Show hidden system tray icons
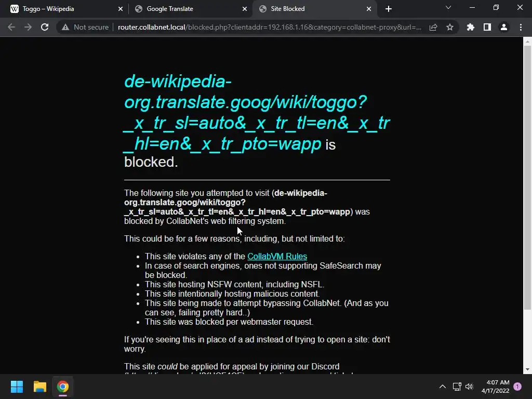This screenshot has height=399, width=532. pos(443,387)
